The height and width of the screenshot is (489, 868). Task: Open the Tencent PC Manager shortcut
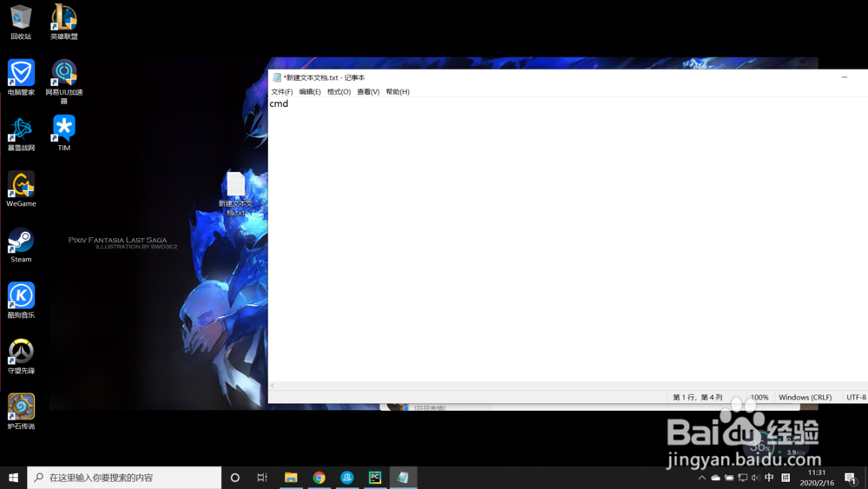21,77
